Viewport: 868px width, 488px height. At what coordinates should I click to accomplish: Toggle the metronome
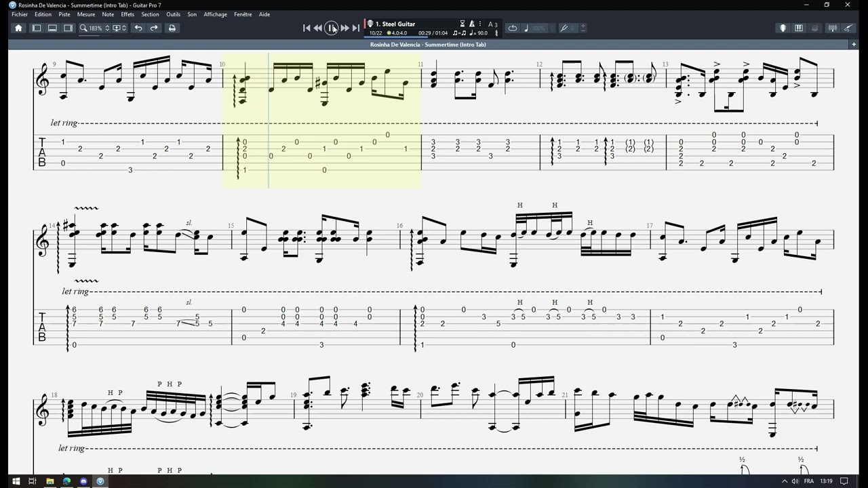[x=472, y=24]
